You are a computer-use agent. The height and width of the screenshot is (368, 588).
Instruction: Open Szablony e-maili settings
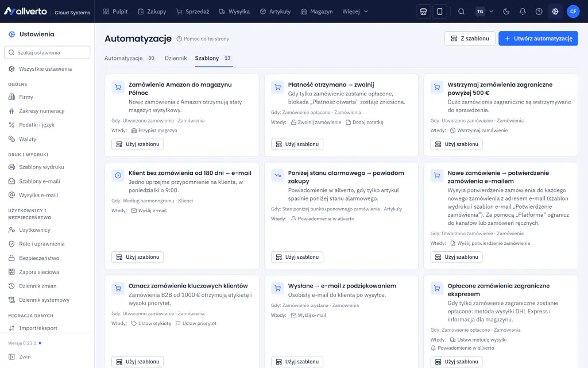tap(47, 181)
